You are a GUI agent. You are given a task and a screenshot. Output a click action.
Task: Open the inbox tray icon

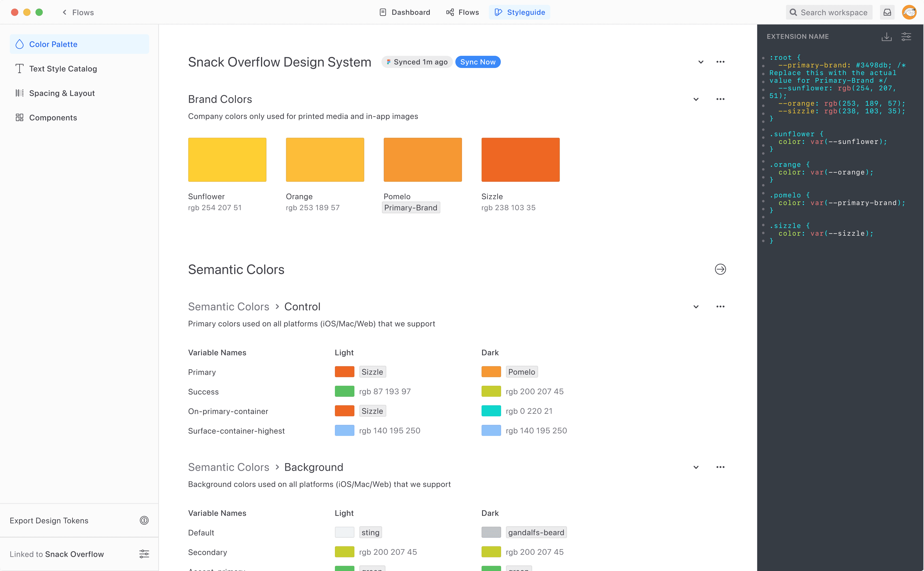tap(887, 12)
